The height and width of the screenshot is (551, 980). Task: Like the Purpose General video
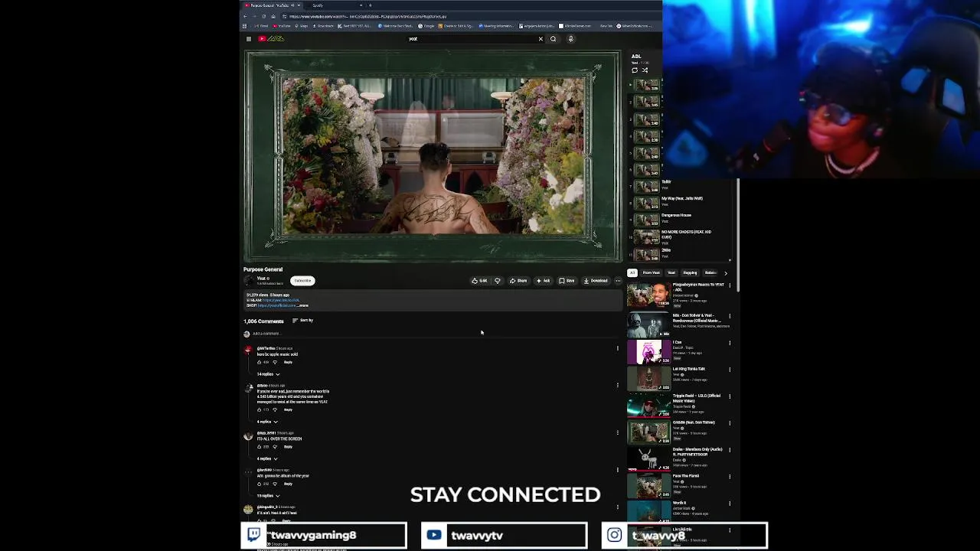(480, 281)
